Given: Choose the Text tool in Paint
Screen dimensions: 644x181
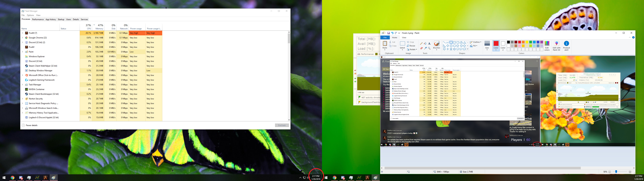Looking at the screenshot, I should click(429, 44).
